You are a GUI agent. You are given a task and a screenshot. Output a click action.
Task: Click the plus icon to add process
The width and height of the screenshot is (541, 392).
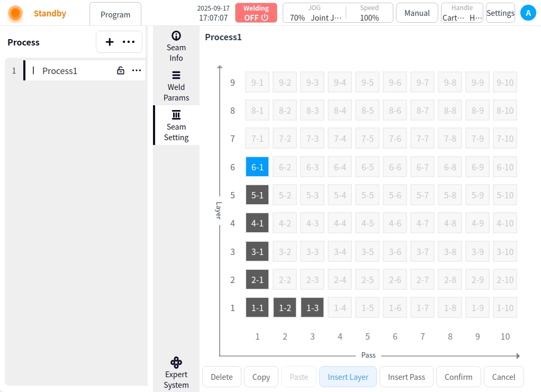click(x=110, y=42)
